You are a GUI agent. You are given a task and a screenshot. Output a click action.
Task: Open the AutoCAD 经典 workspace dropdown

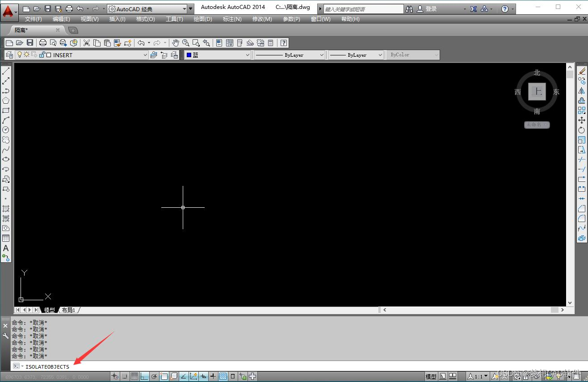[147, 8]
